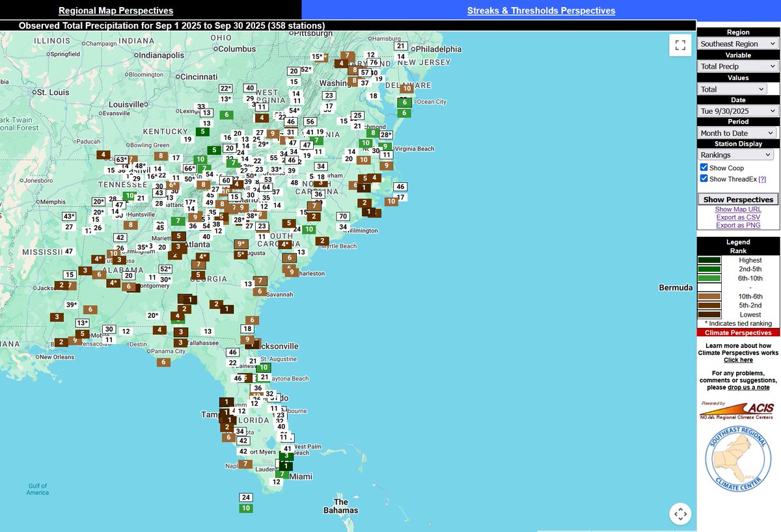Viewport: 781px width, 532px height.
Task: Open the Show Map URL link
Action: [x=738, y=209]
